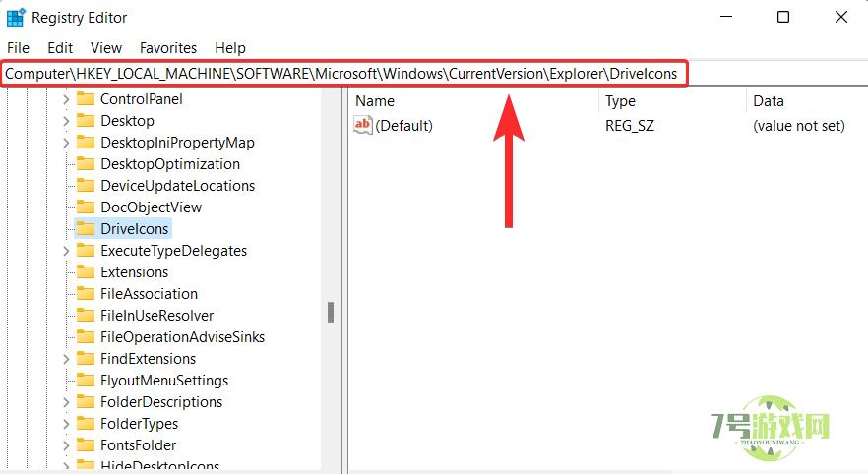Open the Edit menu
This screenshot has width=868, height=474.
pyautogui.click(x=60, y=48)
